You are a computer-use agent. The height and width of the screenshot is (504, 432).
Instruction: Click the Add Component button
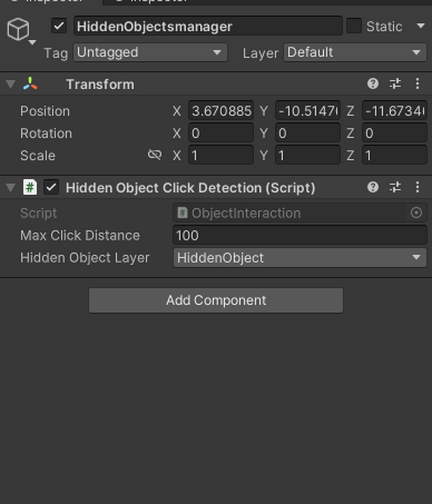coord(215,300)
